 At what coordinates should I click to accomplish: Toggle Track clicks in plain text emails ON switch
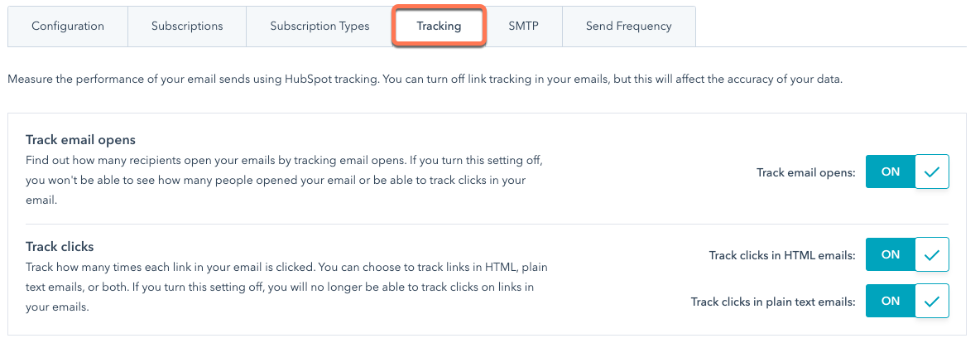pos(891,301)
